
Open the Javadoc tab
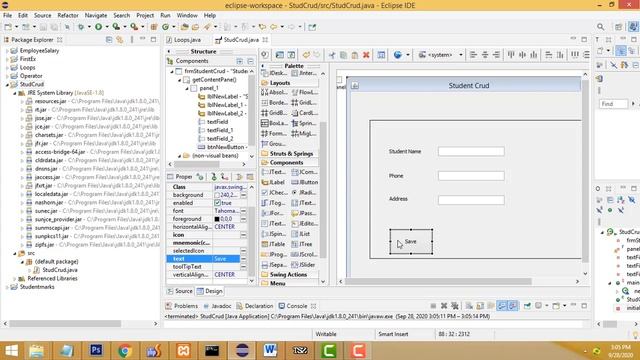(x=218, y=306)
